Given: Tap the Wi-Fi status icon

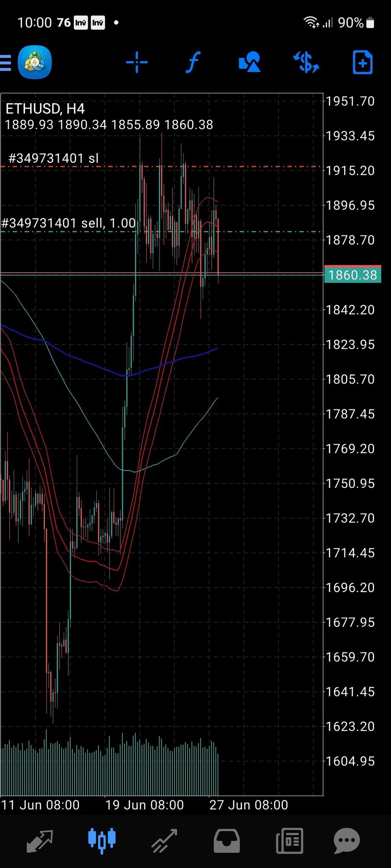Looking at the screenshot, I should coord(311,22).
